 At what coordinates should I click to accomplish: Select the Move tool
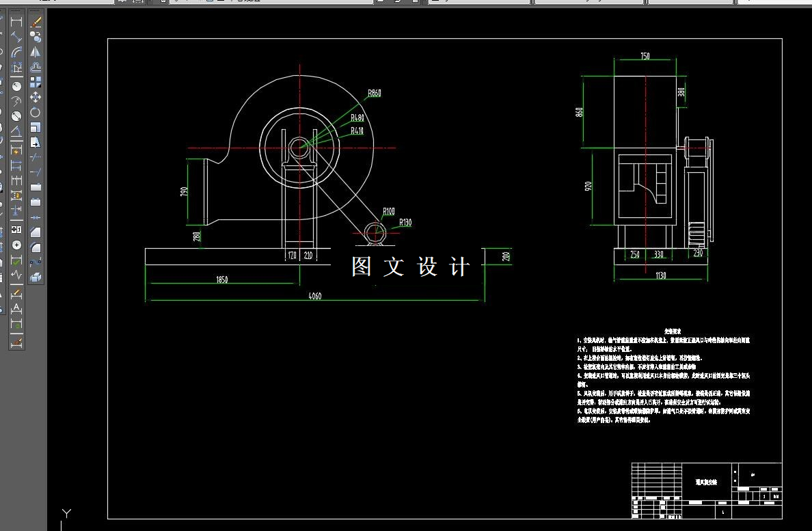tap(36, 97)
